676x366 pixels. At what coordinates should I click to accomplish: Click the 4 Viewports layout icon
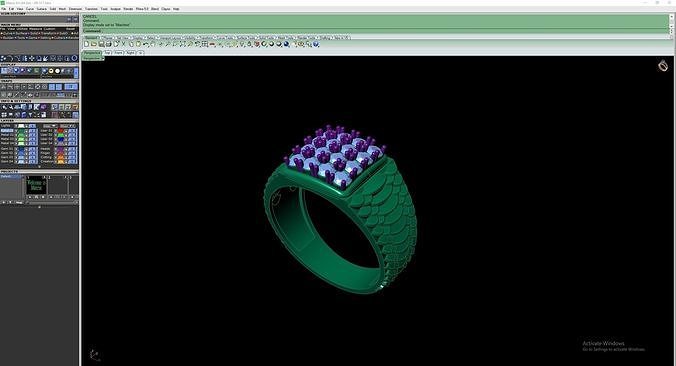pyautogui.click(x=205, y=44)
